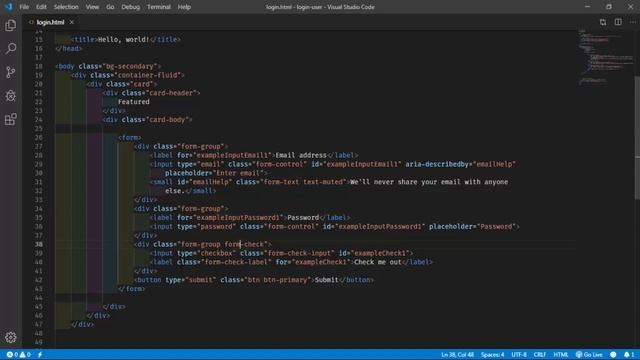Start Go Live server from status bar
640x360 pixels.
[589, 355]
